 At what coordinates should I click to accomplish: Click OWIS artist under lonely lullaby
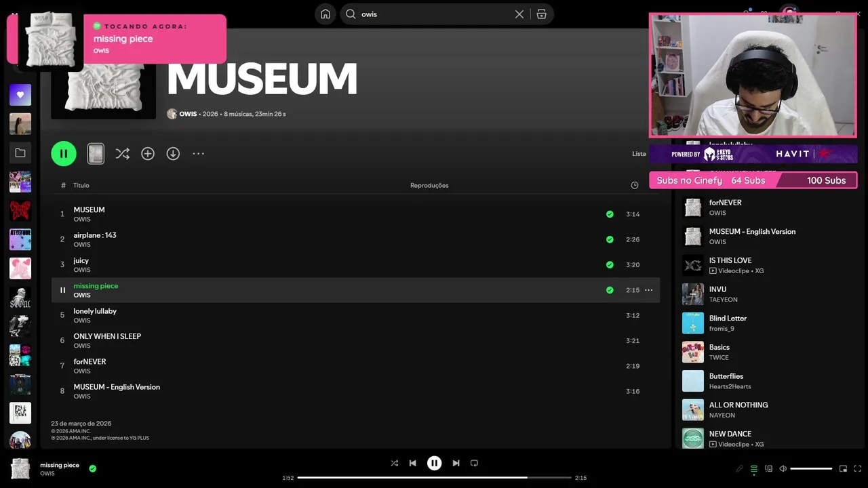coord(82,321)
